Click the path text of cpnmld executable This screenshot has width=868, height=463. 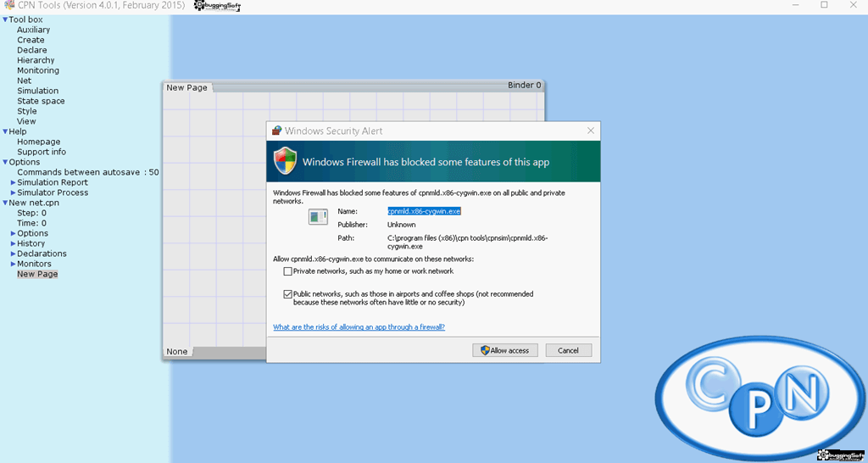(468, 242)
